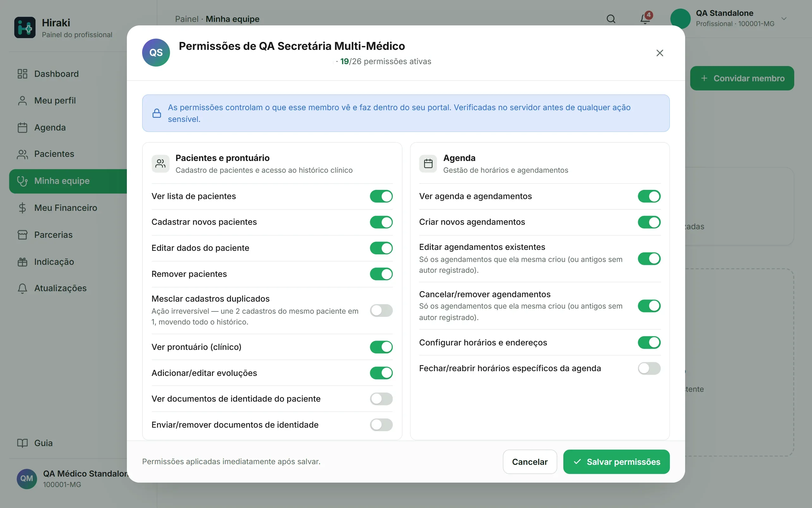Click the QA Standalone green avatar
Viewport: 812px width, 508px height.
click(680, 18)
